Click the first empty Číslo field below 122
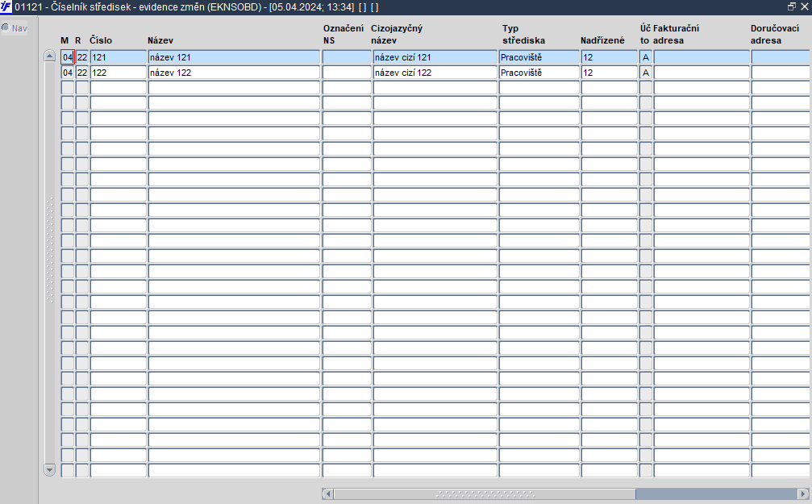The height and width of the screenshot is (504, 812). [119, 88]
